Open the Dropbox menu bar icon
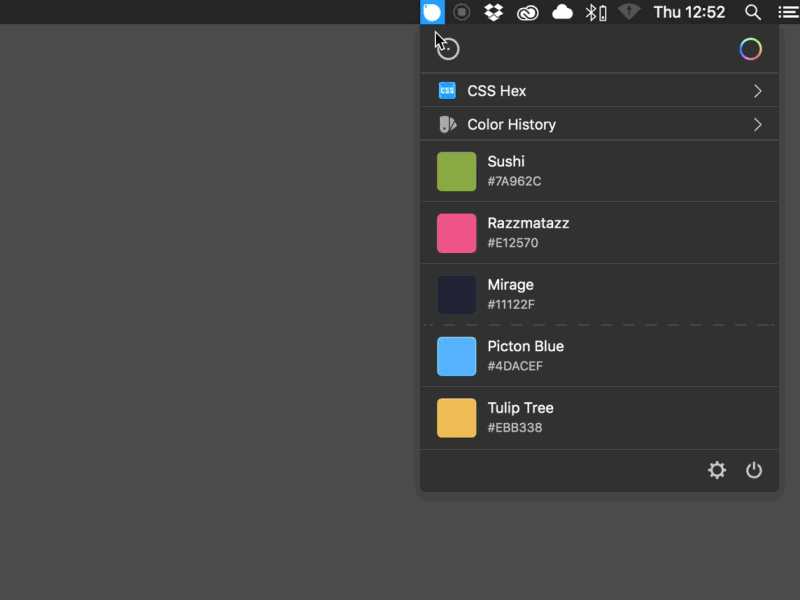This screenshot has height=600, width=800. tap(492, 12)
